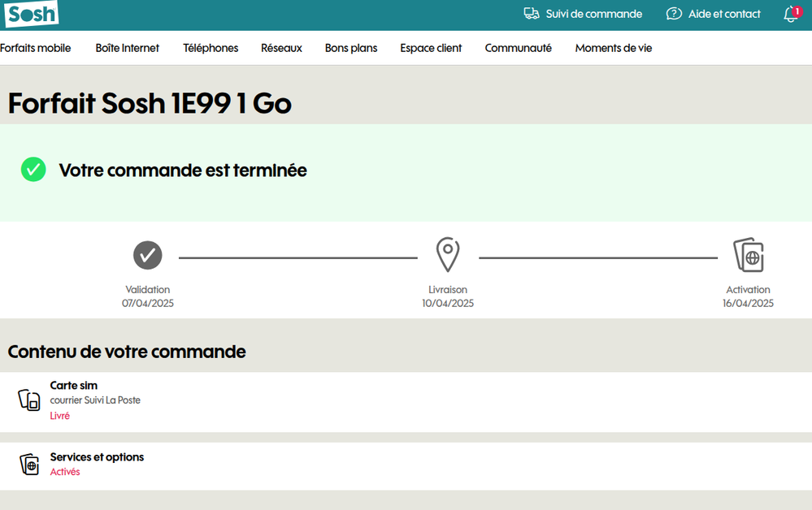Select the Téléphones navigation item
Image resolution: width=812 pixels, height=510 pixels.
point(211,48)
